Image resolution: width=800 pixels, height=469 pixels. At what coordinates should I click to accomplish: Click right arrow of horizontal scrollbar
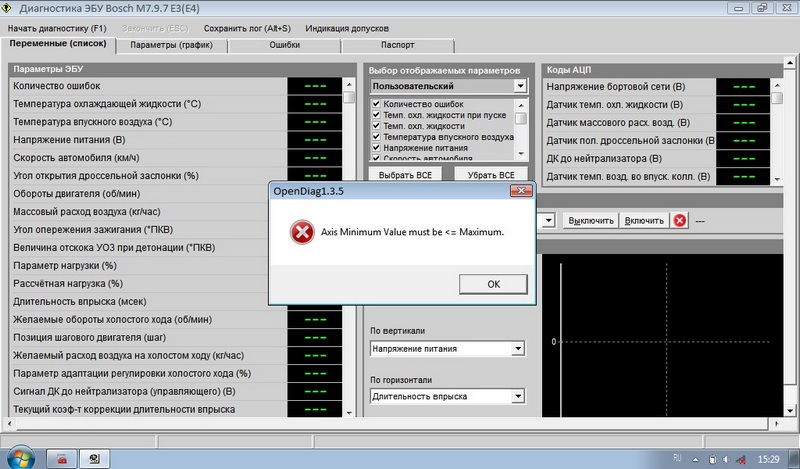click(x=777, y=424)
